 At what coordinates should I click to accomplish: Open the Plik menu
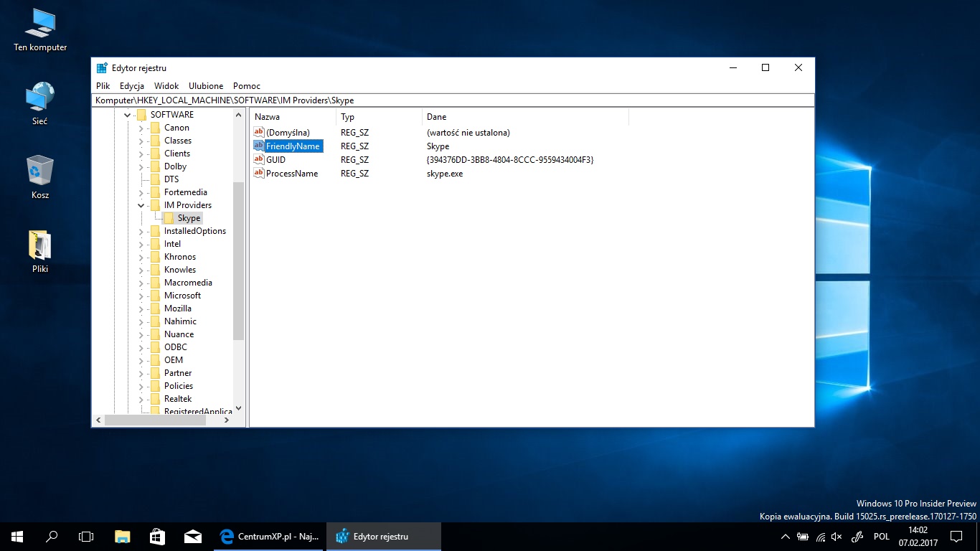click(x=103, y=85)
